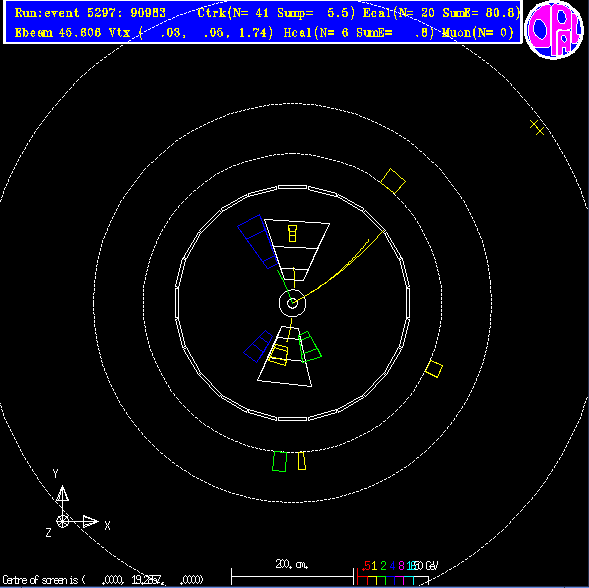Click the blue cluster beside upper trapezoid
This screenshot has width=589, height=588.
(x=258, y=242)
